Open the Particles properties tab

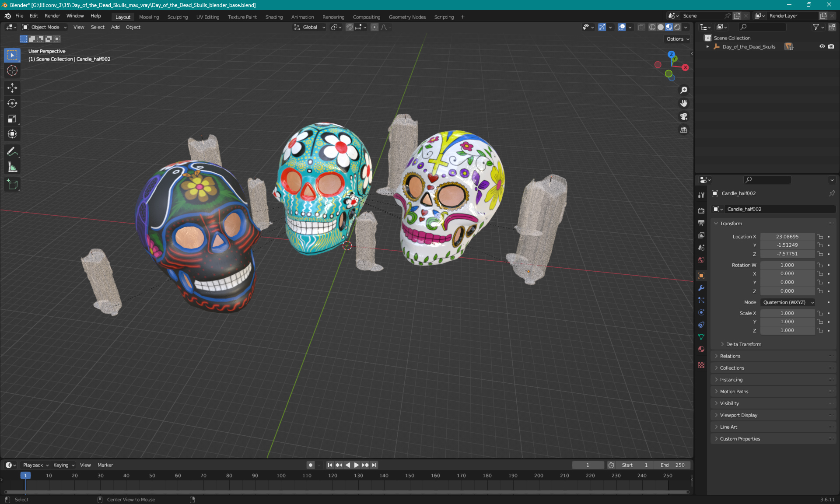(x=701, y=300)
